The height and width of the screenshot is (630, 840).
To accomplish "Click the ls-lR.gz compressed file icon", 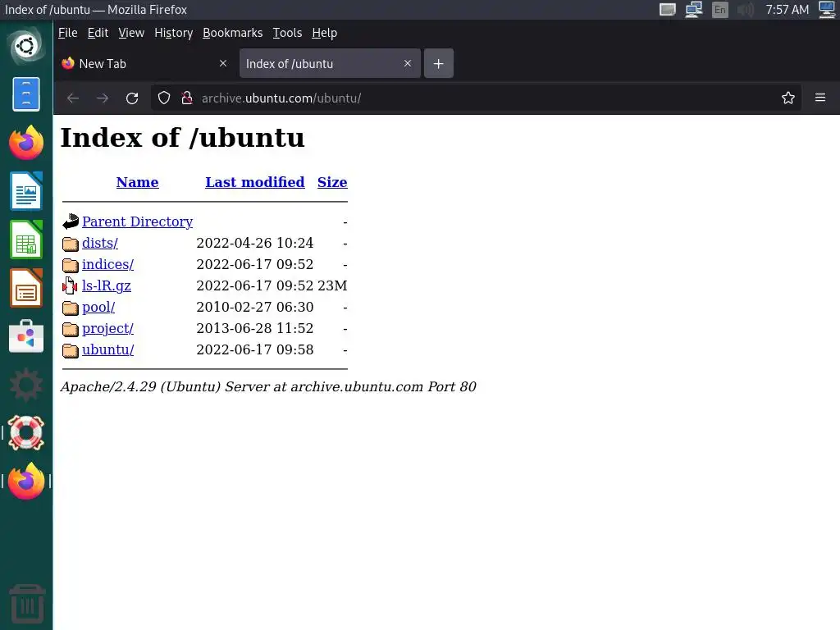I will tap(70, 285).
